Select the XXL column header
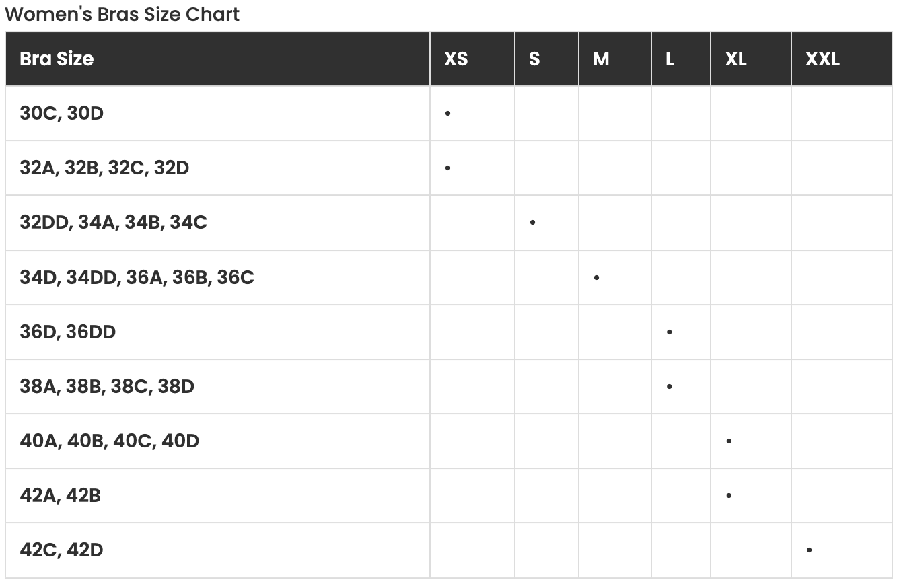 pos(822,59)
